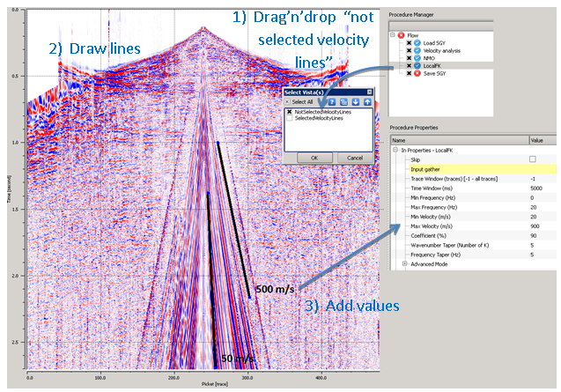Toggle the Select All checkbox
The height and width of the screenshot is (392, 561).
coord(288,102)
